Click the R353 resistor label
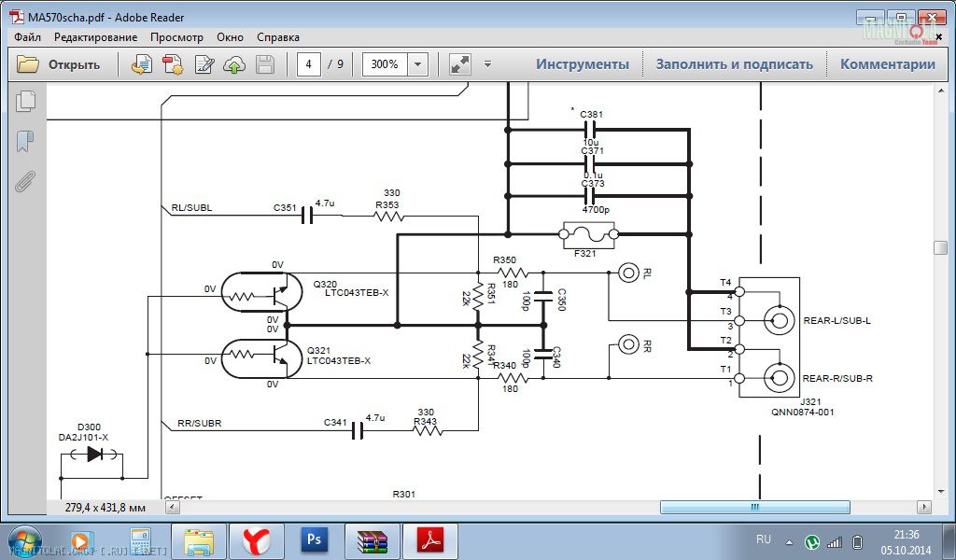This screenshot has height=560, width=956. pos(387,204)
